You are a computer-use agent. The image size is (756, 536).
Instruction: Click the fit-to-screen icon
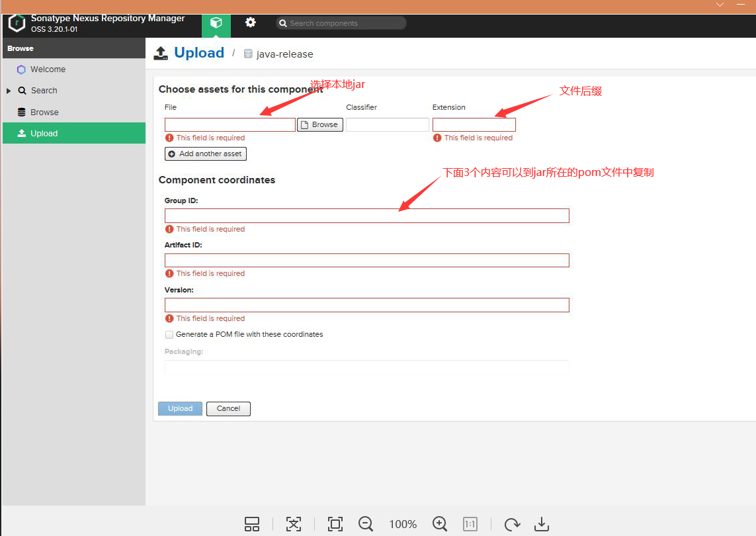coord(335,524)
